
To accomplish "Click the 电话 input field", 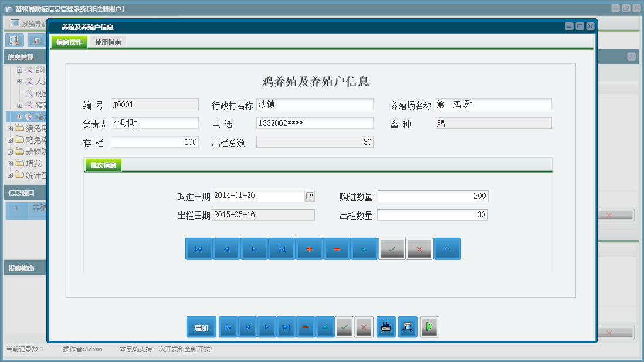I will [x=314, y=124].
